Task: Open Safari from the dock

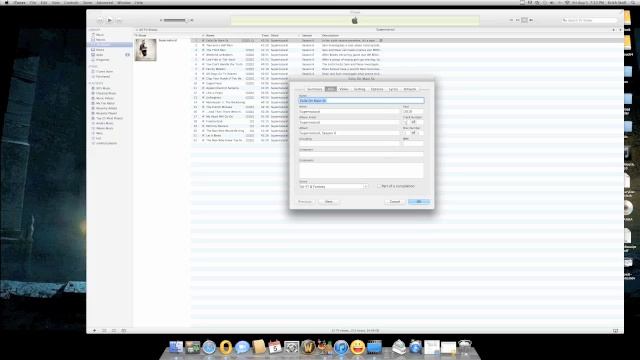Action: [x=209, y=347]
